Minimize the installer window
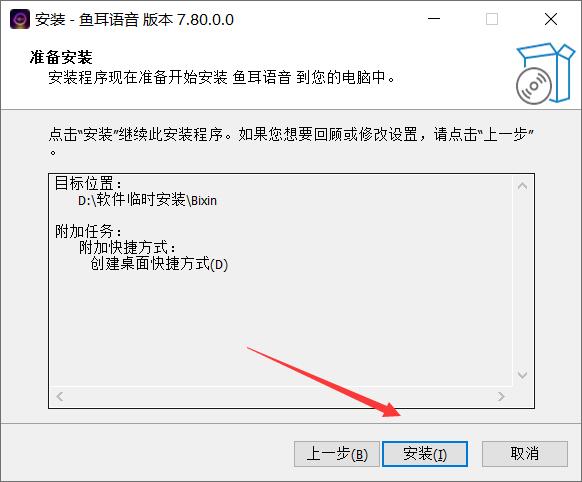Image resolution: width=582 pixels, height=482 pixels. click(x=434, y=19)
